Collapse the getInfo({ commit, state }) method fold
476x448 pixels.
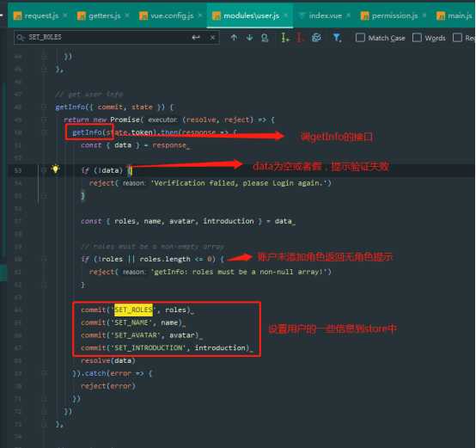(x=44, y=107)
